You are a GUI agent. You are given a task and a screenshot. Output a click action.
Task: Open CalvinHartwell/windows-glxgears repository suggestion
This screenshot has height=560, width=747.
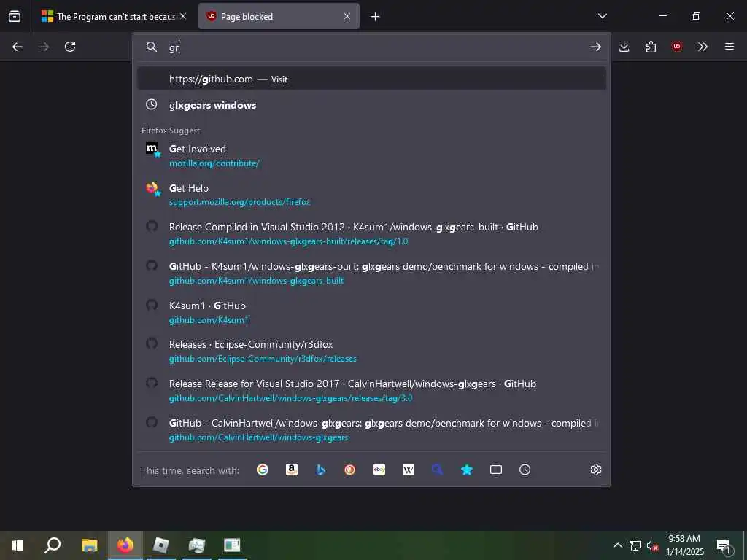coord(371,430)
